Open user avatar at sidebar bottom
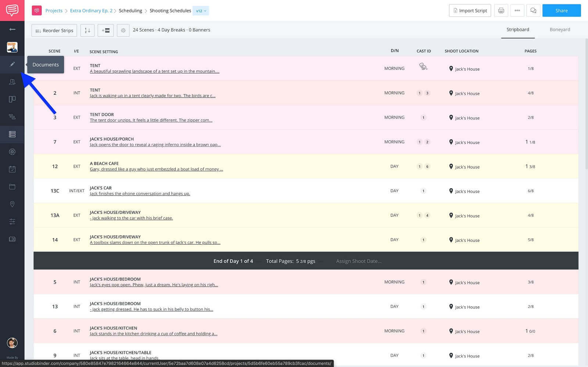 point(12,343)
